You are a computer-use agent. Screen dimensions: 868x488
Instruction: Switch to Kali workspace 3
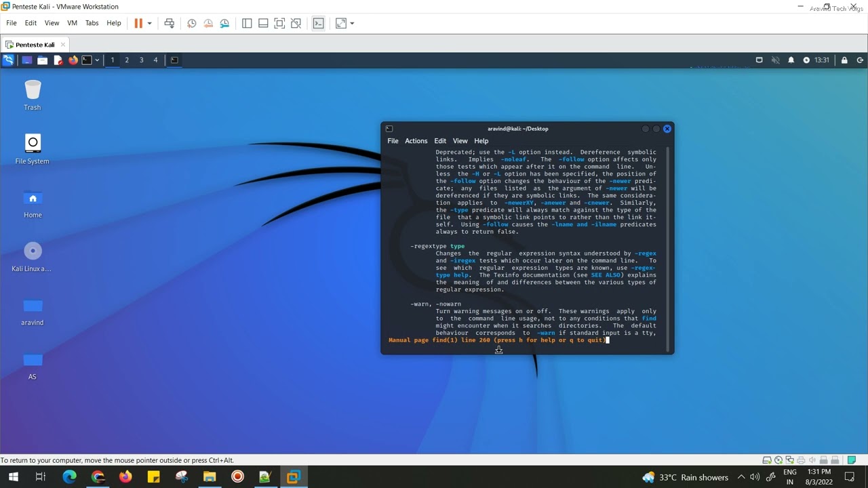[141, 60]
